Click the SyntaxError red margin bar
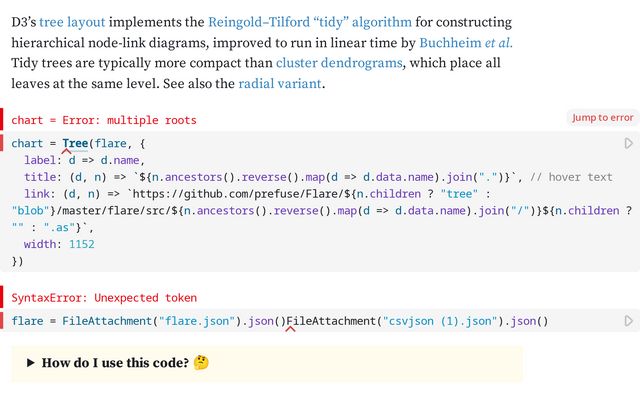 2,297
